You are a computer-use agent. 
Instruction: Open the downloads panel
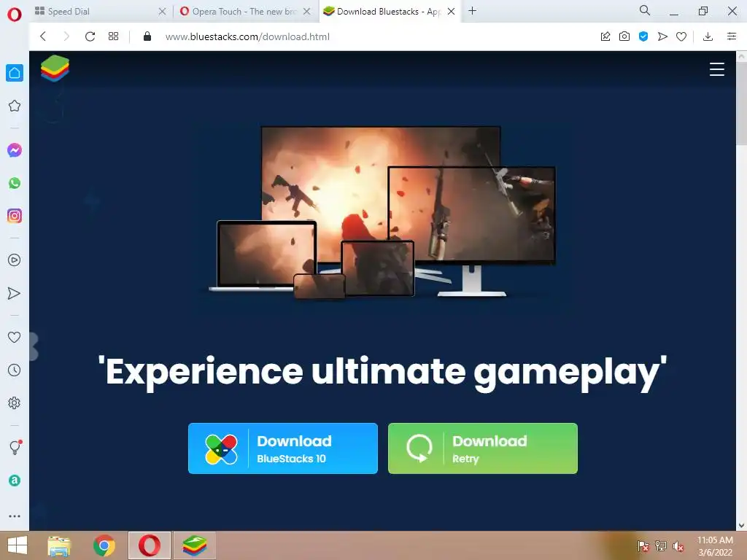[x=708, y=36]
